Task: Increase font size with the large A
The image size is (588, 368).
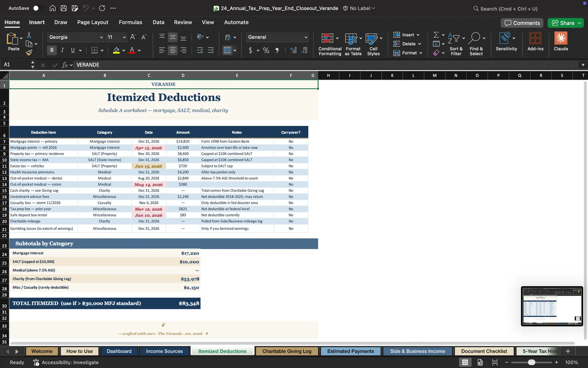Action: [133, 37]
